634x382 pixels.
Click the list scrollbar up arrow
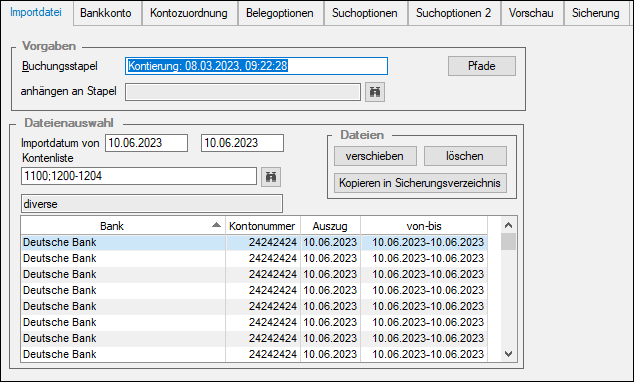[509, 225]
